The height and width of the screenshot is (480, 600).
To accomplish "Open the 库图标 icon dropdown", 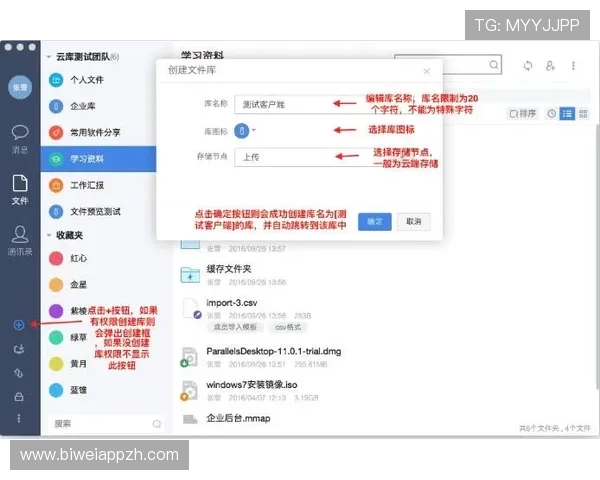I will tap(245, 131).
